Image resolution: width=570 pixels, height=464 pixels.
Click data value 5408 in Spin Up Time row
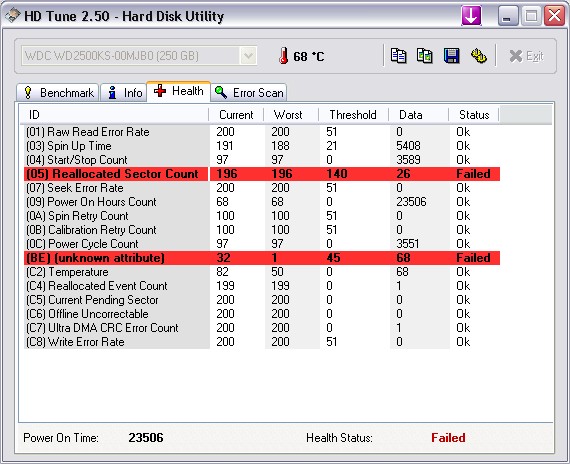coord(408,146)
